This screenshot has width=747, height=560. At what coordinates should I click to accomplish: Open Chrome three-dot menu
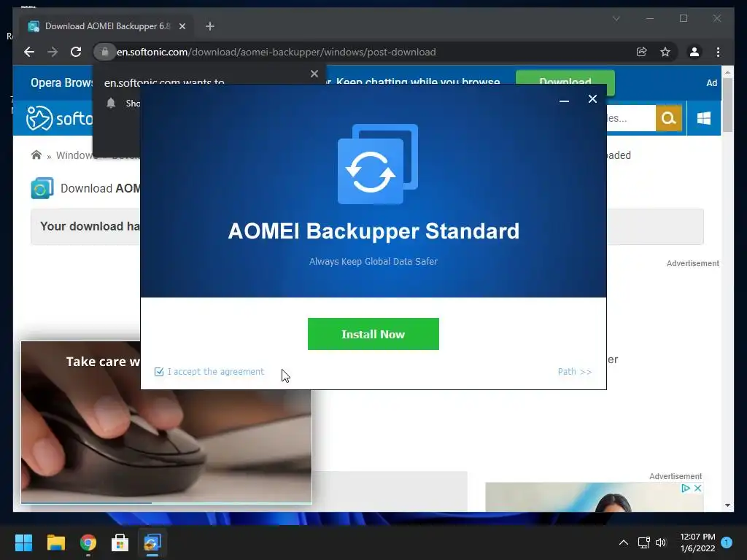[x=718, y=52]
